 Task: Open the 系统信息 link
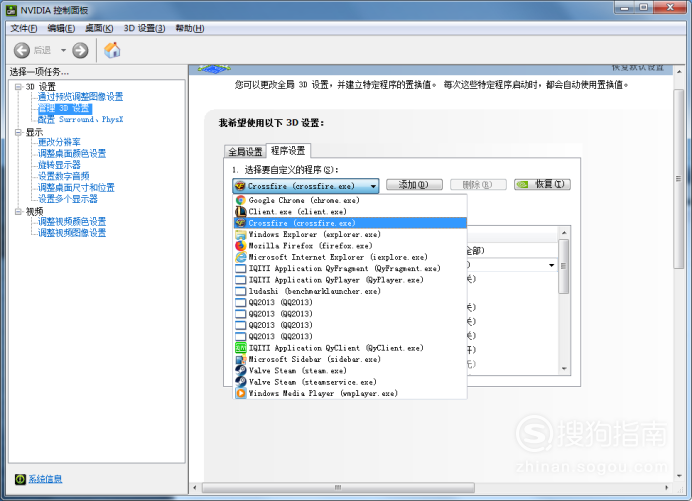point(45,479)
